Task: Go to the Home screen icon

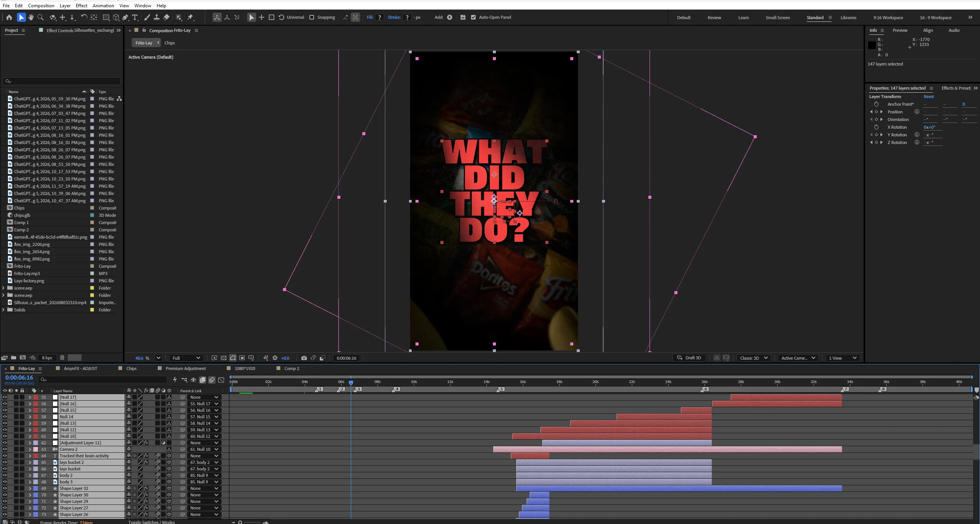Action: [9, 17]
